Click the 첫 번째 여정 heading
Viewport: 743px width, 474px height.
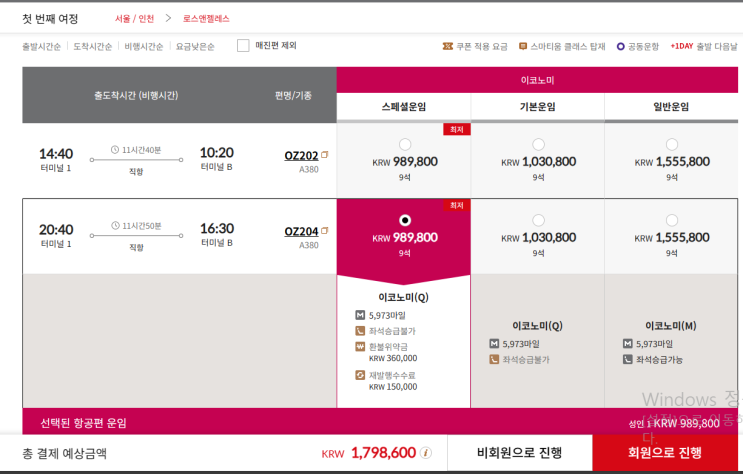tap(50, 19)
